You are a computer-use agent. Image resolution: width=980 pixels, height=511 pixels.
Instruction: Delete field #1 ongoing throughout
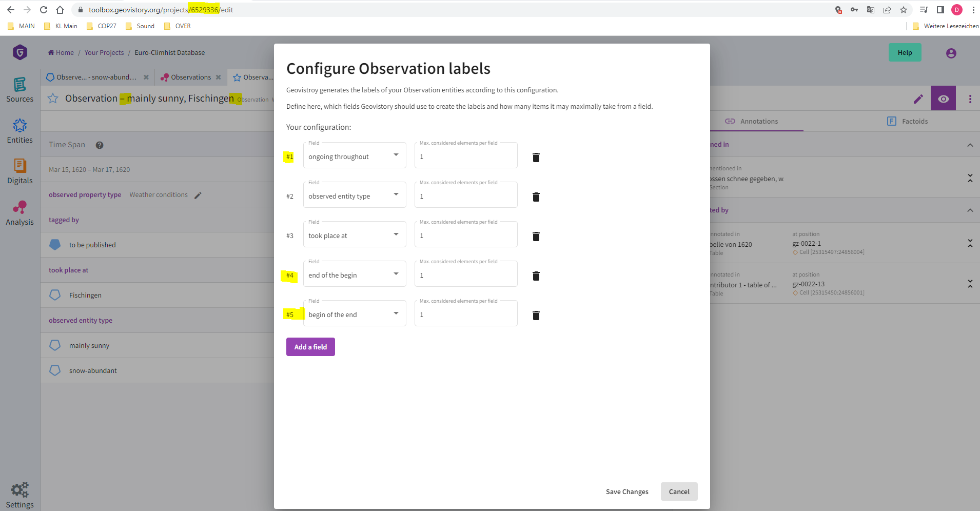pos(536,158)
